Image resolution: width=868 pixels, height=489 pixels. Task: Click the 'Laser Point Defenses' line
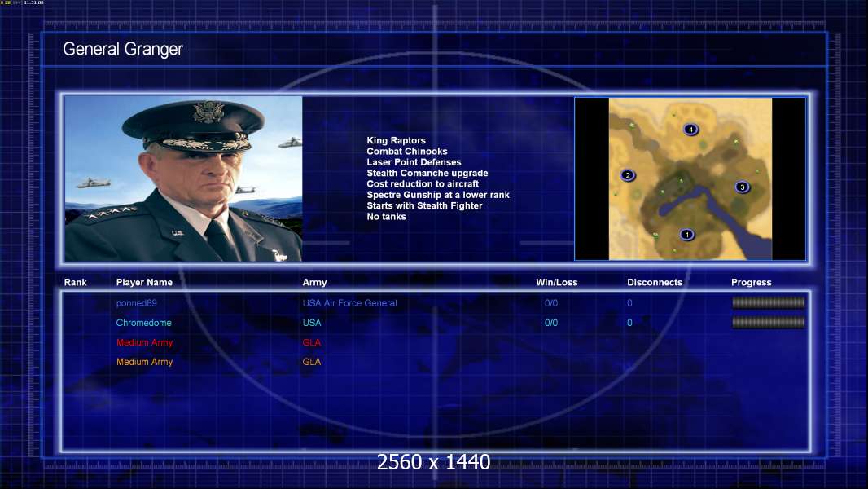coord(414,162)
